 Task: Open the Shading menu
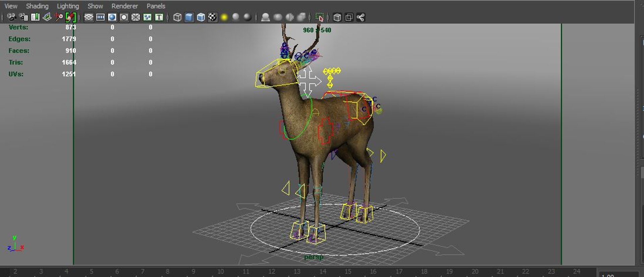tap(37, 6)
